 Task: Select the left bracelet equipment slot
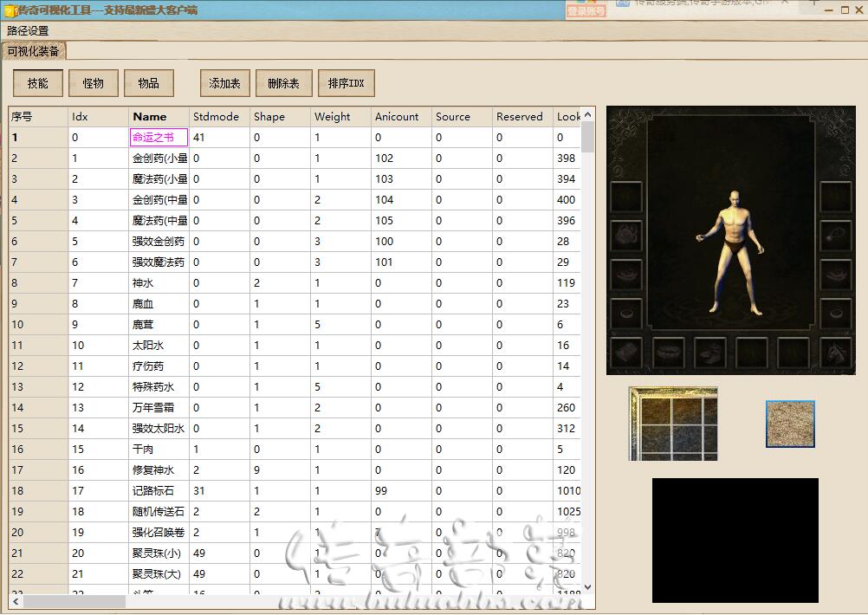(626, 275)
